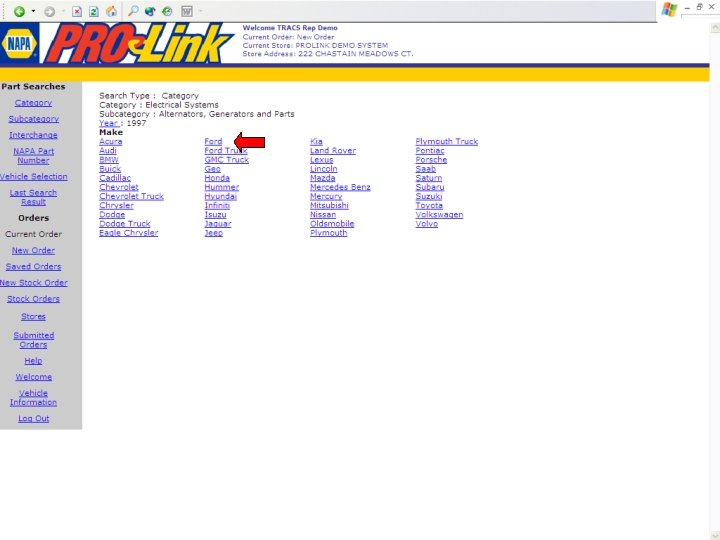
Task: Select the Chevrolet make link
Action: 118,187
